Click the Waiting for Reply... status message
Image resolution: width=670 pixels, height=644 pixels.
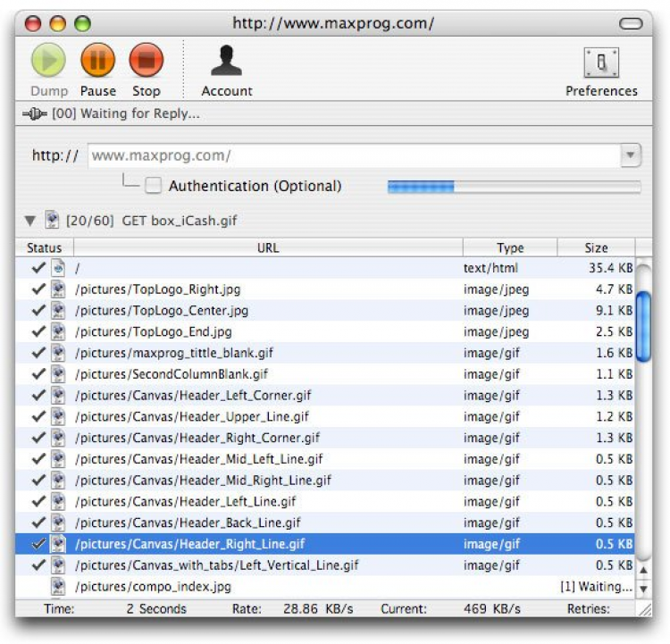126,113
